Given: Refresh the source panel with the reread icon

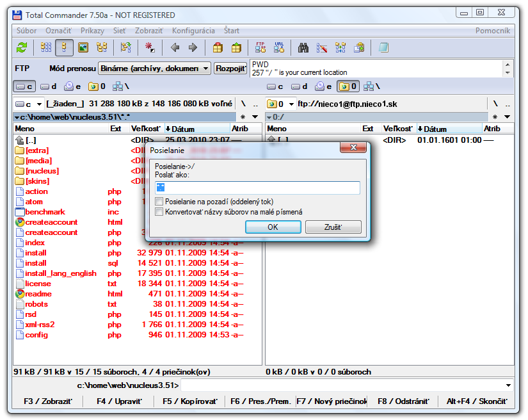Looking at the screenshot, I should tap(22, 47).
